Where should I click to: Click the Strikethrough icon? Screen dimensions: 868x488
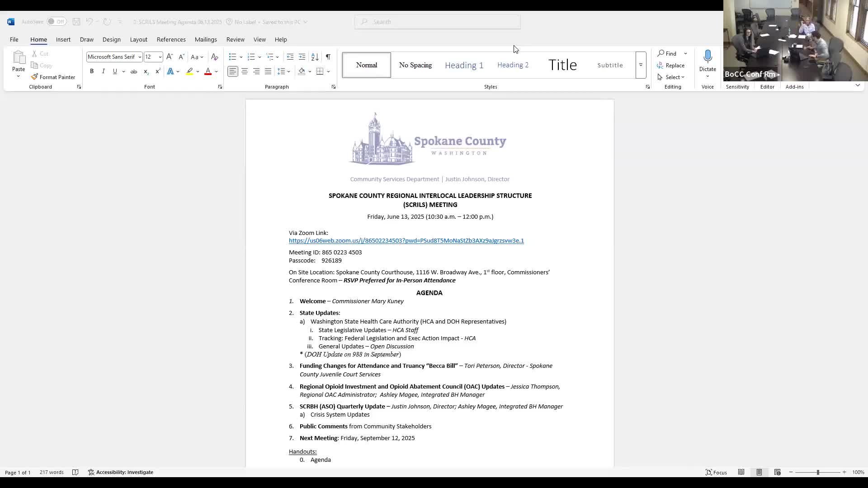133,71
